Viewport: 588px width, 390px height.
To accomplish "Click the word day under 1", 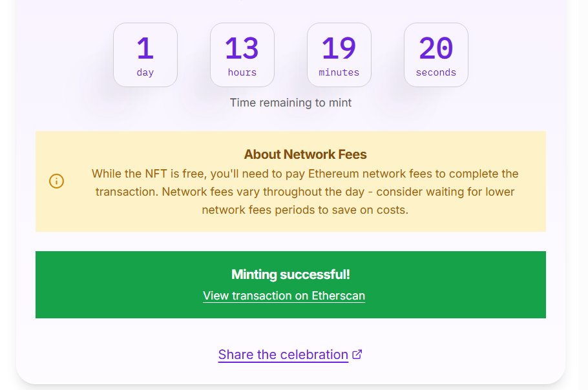I will click(x=145, y=73).
